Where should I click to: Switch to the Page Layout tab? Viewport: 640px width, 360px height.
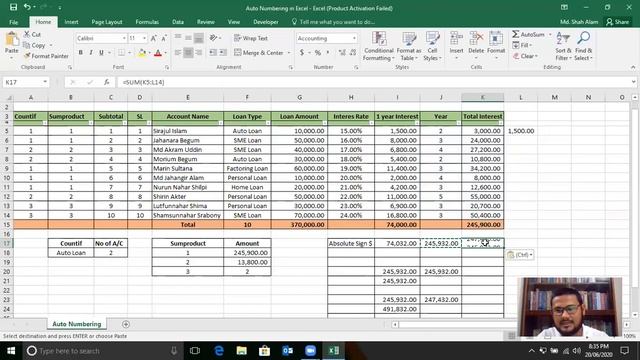(x=107, y=22)
